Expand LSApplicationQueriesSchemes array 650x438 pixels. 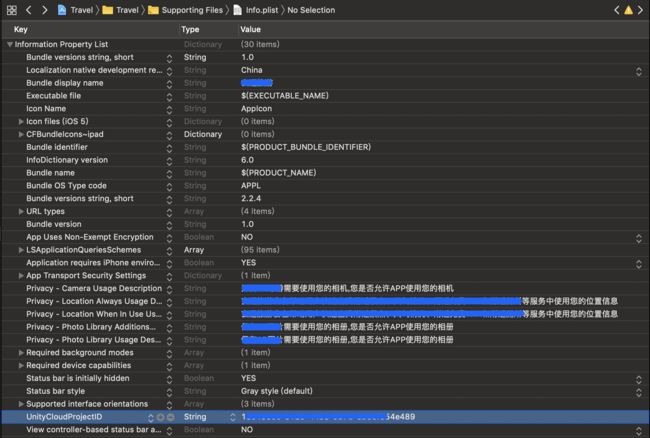coord(21,250)
